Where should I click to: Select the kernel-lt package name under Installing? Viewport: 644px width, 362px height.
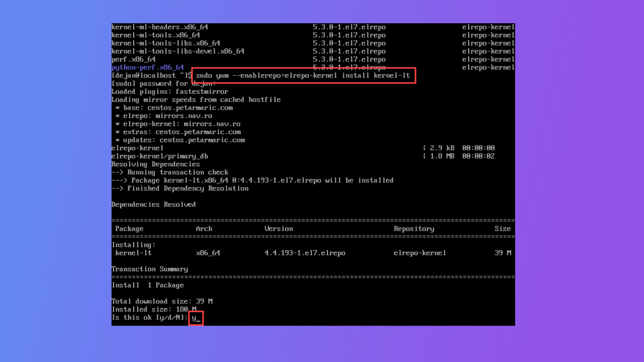coord(133,253)
